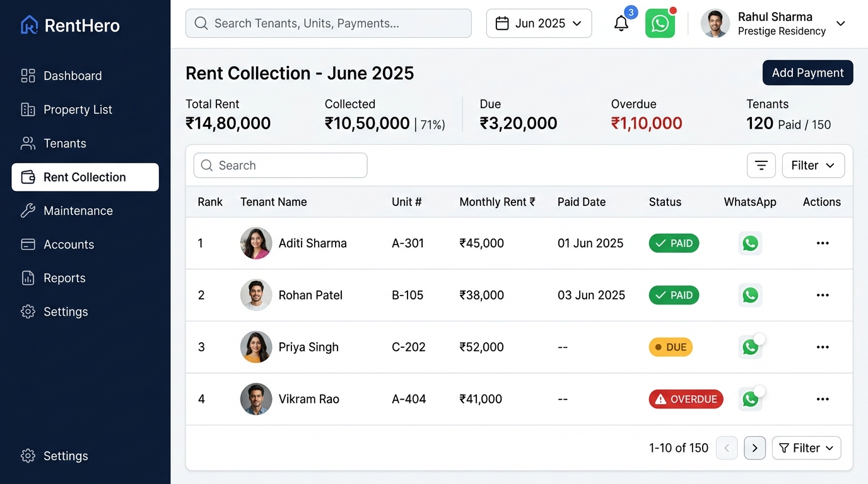This screenshot has height=484, width=868.
Task: Click the table Search field
Action: tap(280, 165)
